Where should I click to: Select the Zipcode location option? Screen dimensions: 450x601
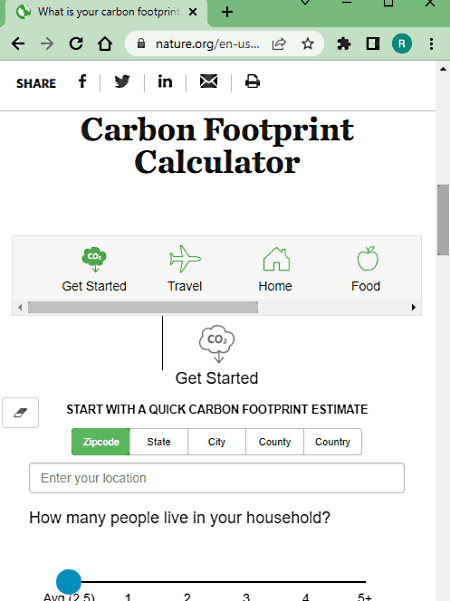pyautogui.click(x=101, y=442)
